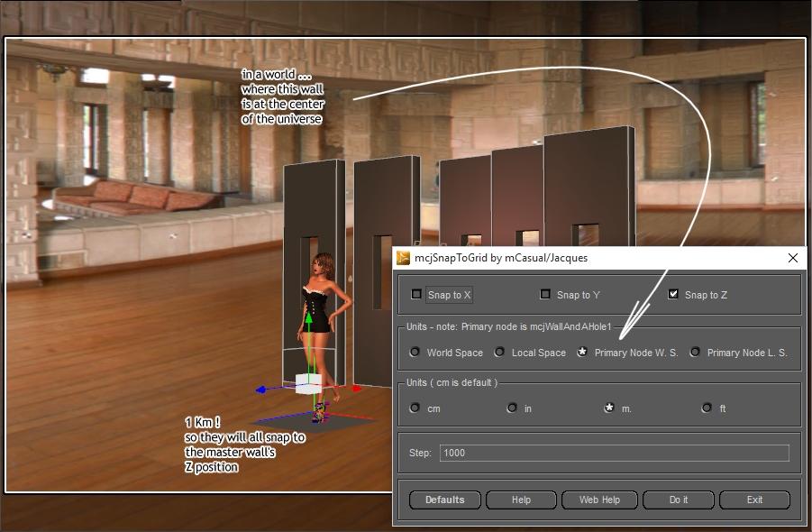Click the 'Units ( cm is default )' label
812x532 pixels.
point(452,382)
